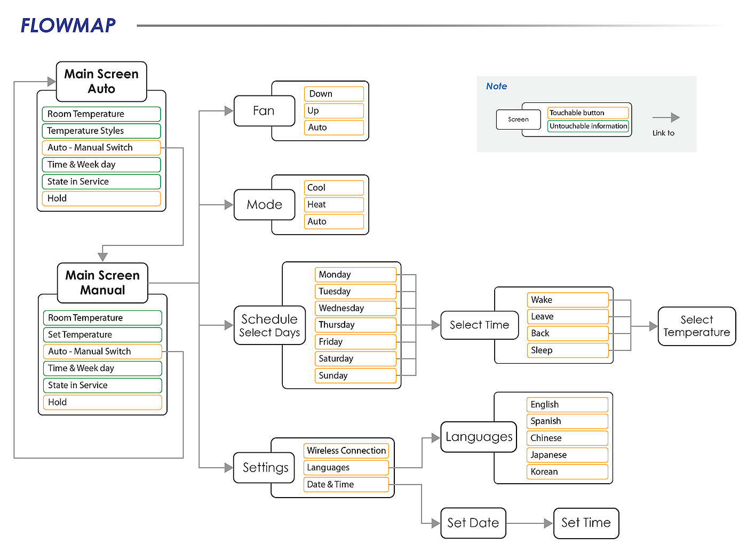This screenshot has height=560, width=747.
Task: Tap the Languages option inside Settings
Action: point(346,468)
